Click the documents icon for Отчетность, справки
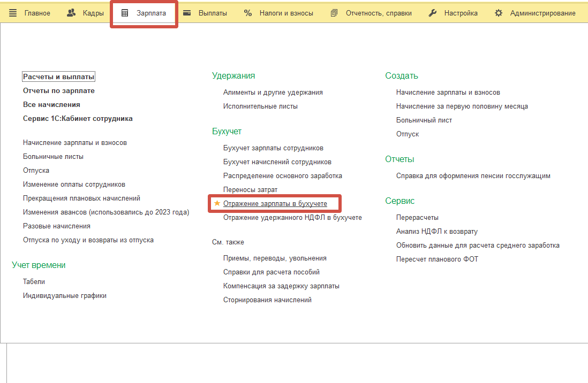 coord(334,13)
